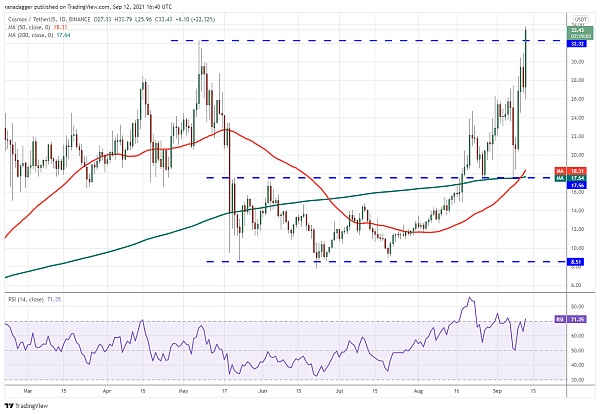
Task: Click the 32.32 blue price level tag
Action: [x=577, y=44]
